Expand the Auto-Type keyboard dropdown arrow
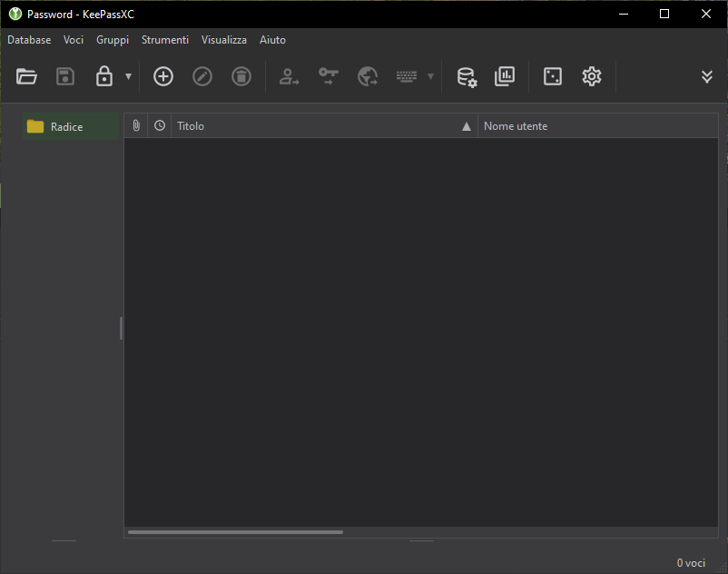This screenshot has width=728, height=574. (430, 77)
